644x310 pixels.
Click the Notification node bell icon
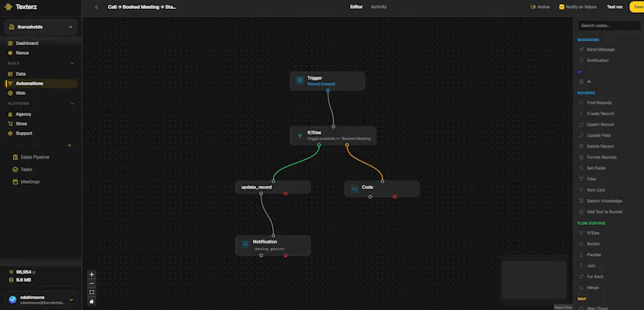click(246, 244)
